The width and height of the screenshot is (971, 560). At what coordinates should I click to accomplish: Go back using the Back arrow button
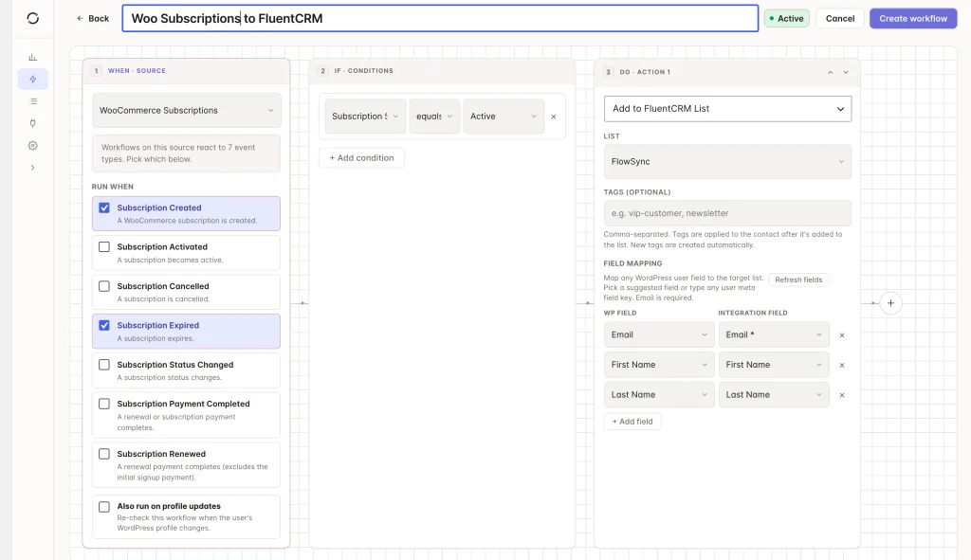pyautogui.click(x=93, y=19)
